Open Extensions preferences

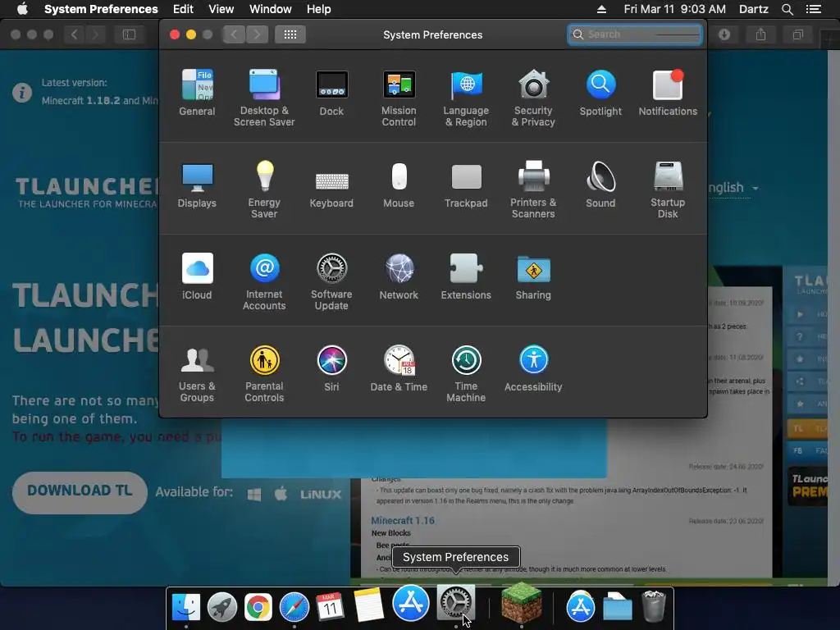pyautogui.click(x=466, y=276)
